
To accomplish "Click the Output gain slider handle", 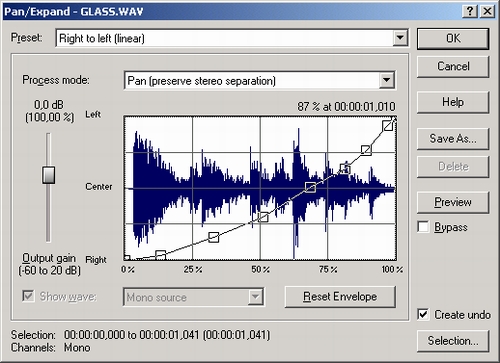I will pyautogui.click(x=49, y=175).
